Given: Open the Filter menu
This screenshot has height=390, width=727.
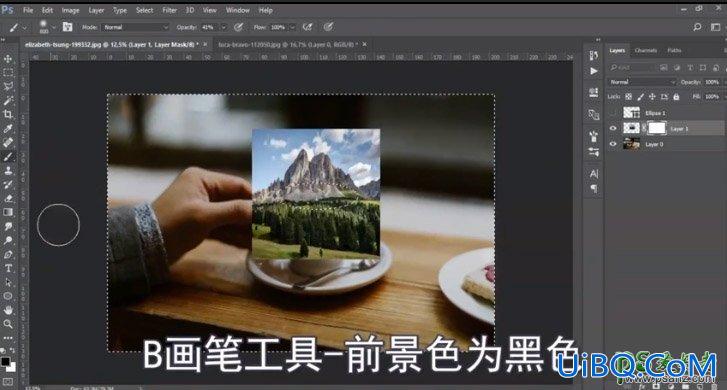Looking at the screenshot, I should pyautogui.click(x=169, y=10).
